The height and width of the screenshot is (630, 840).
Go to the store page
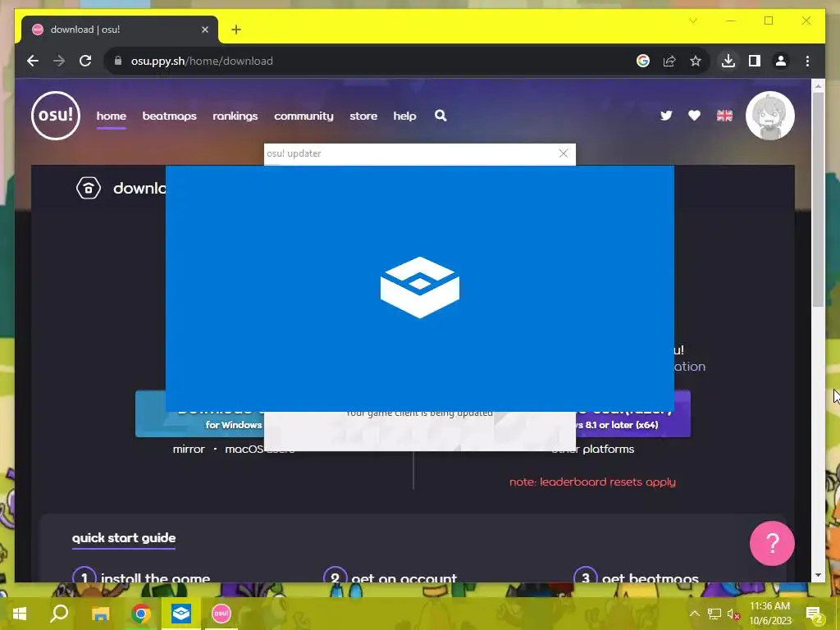click(363, 116)
